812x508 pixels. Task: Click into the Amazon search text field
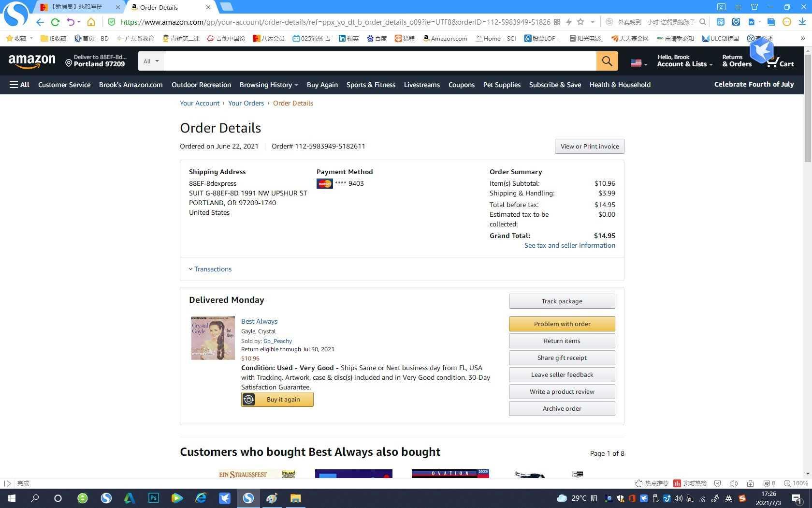[379, 61]
